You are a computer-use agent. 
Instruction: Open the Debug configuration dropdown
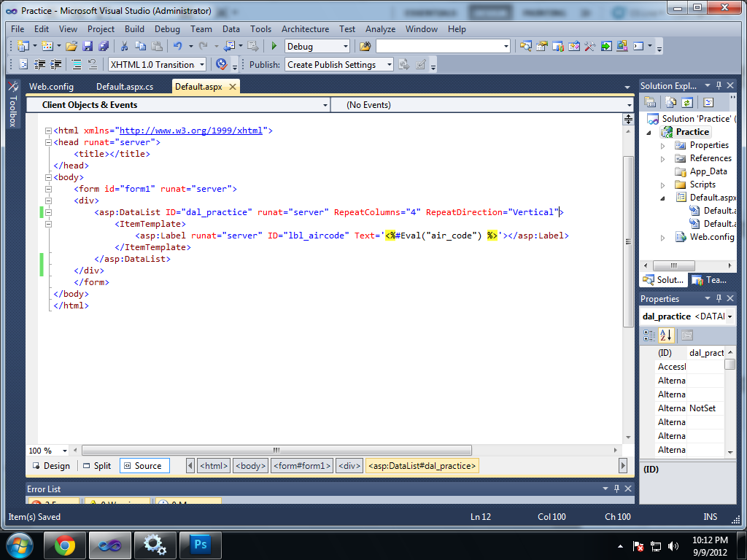pyautogui.click(x=346, y=46)
